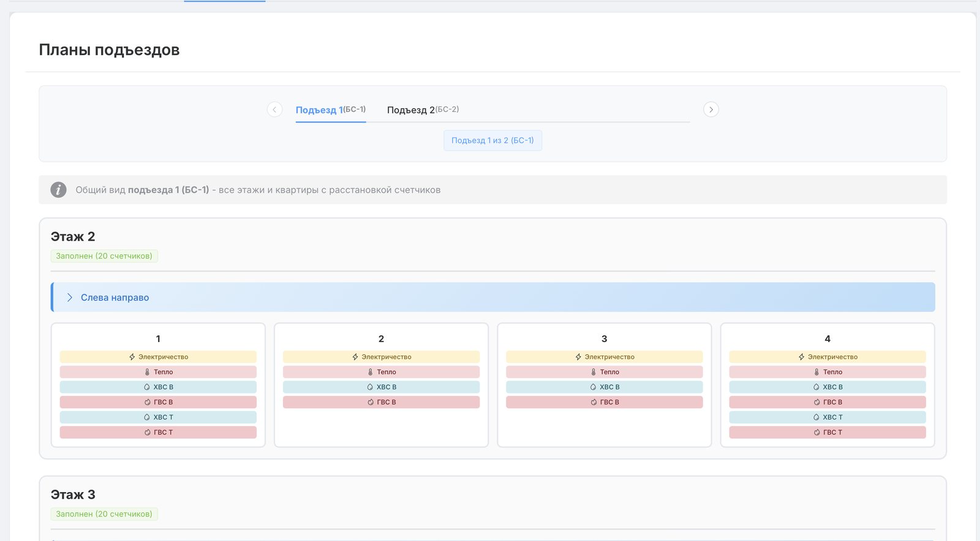Select ХВС Т meter in apartment 1
This screenshot has width=980, height=541.
click(158, 417)
